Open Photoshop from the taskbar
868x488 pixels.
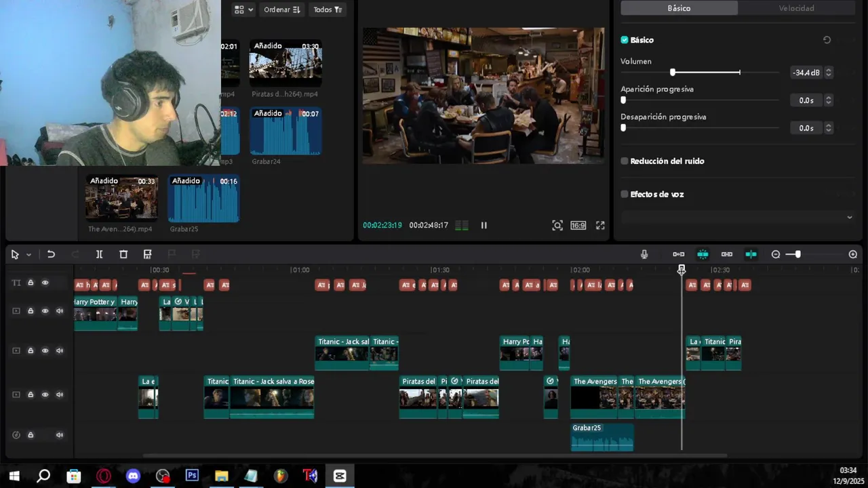192,476
